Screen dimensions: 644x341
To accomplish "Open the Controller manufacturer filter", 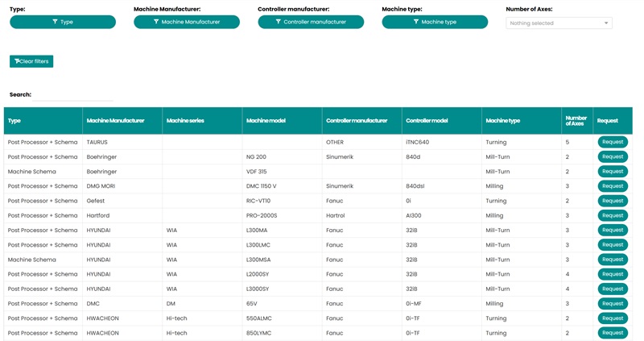I will tap(311, 22).
